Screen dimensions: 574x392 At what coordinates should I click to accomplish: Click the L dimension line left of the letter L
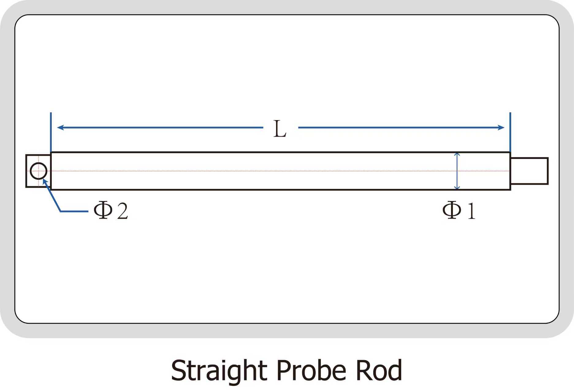pos(159,127)
